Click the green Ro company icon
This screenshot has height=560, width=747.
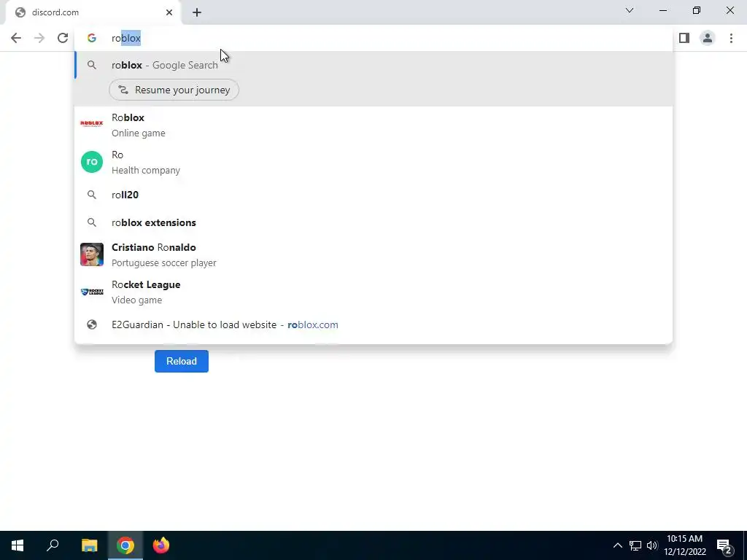coord(91,162)
